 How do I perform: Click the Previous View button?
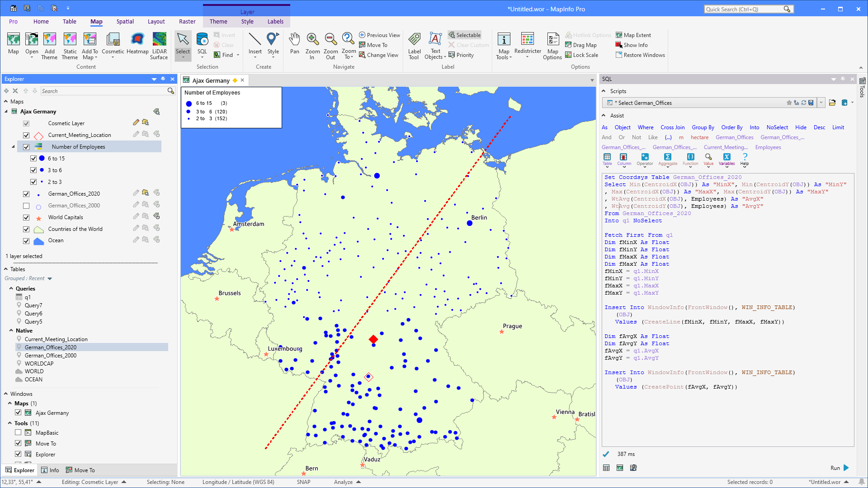click(380, 35)
